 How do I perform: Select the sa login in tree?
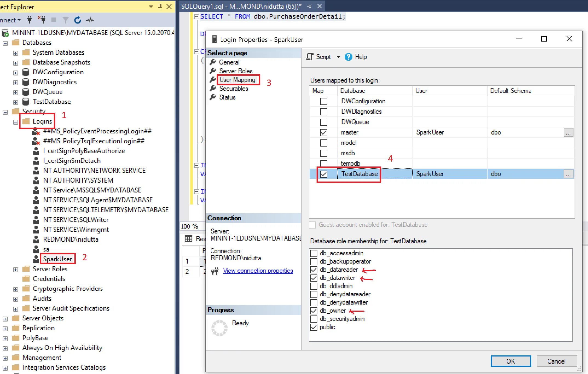point(46,249)
